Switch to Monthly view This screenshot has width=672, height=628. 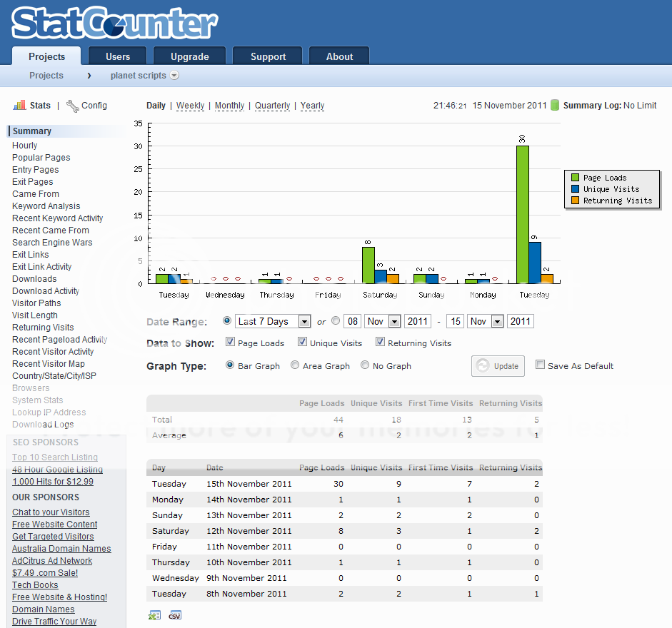tap(229, 106)
